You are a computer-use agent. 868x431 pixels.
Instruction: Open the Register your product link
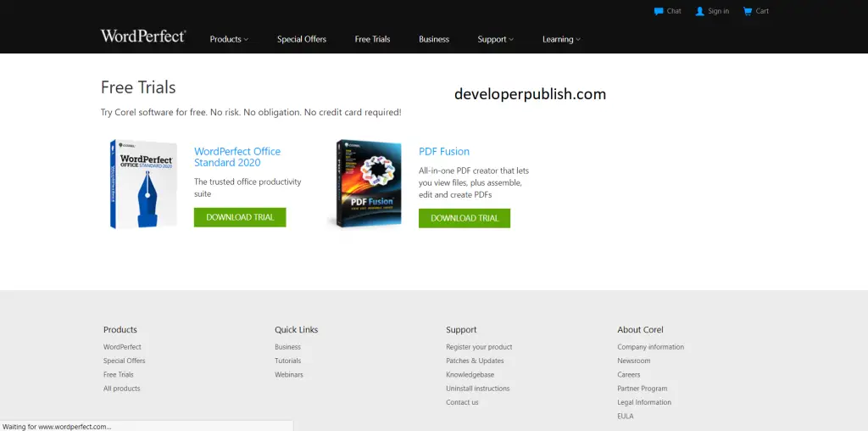pyautogui.click(x=480, y=347)
